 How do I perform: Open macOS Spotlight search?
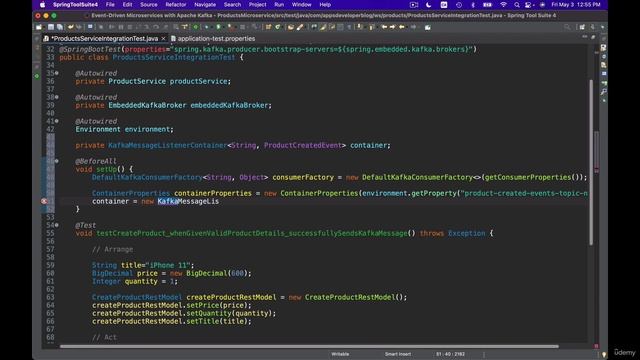pos(517,5)
